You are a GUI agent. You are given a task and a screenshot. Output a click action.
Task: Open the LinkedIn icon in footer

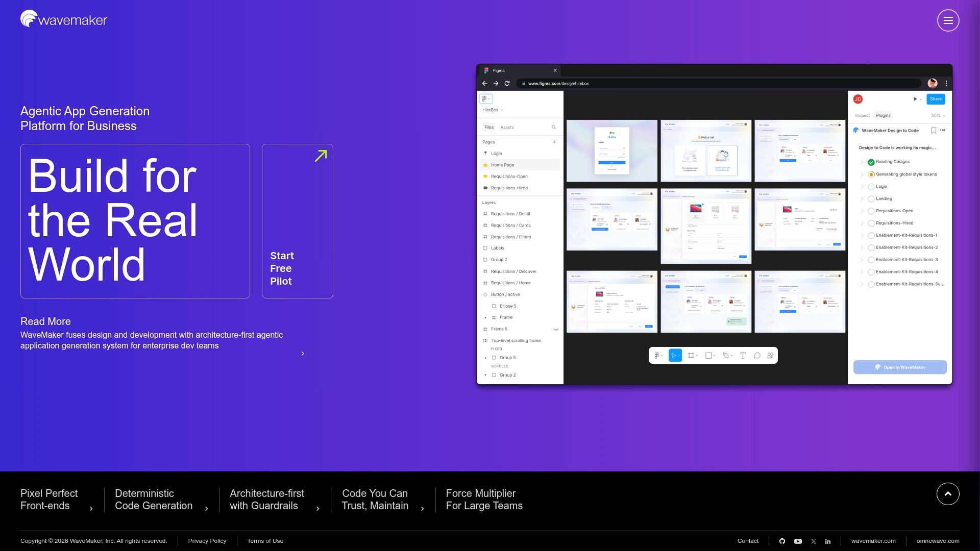pos(828,541)
